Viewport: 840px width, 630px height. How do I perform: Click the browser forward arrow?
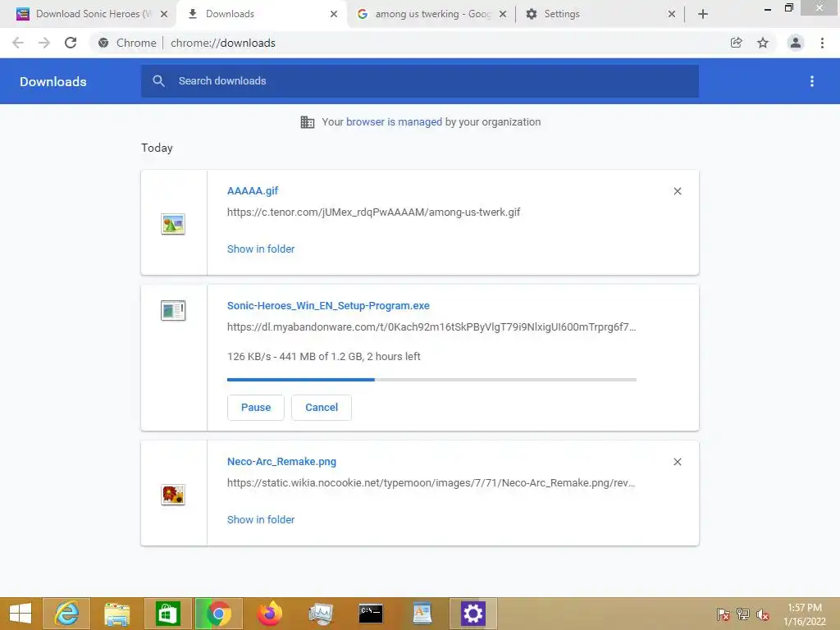[x=44, y=43]
